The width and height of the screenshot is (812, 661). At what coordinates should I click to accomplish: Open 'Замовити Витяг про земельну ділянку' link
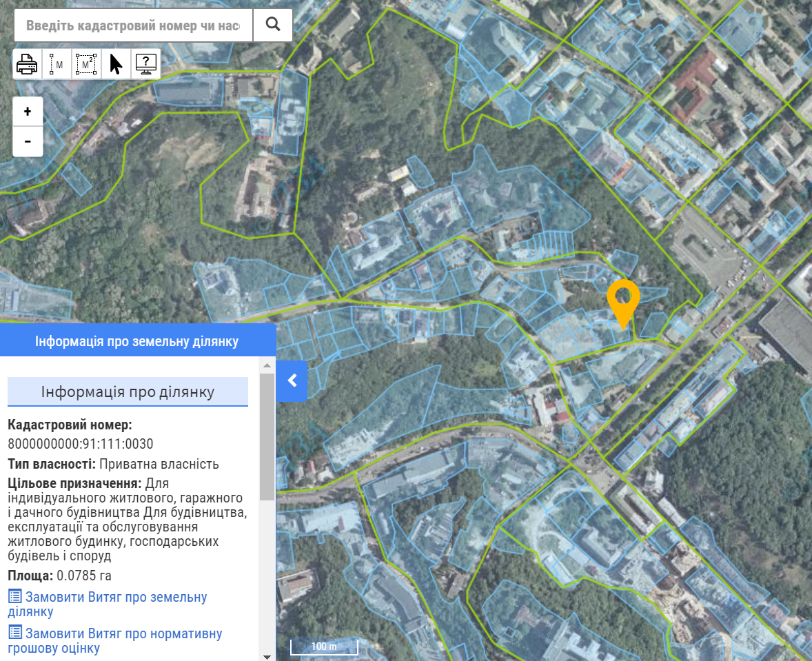click(108, 604)
